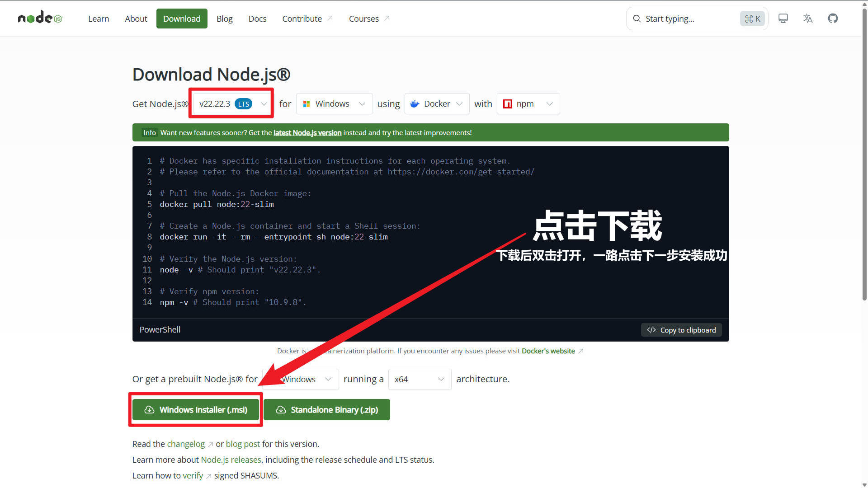Click the Download Node.js® heading
This screenshot has width=868, height=488.
(x=211, y=75)
